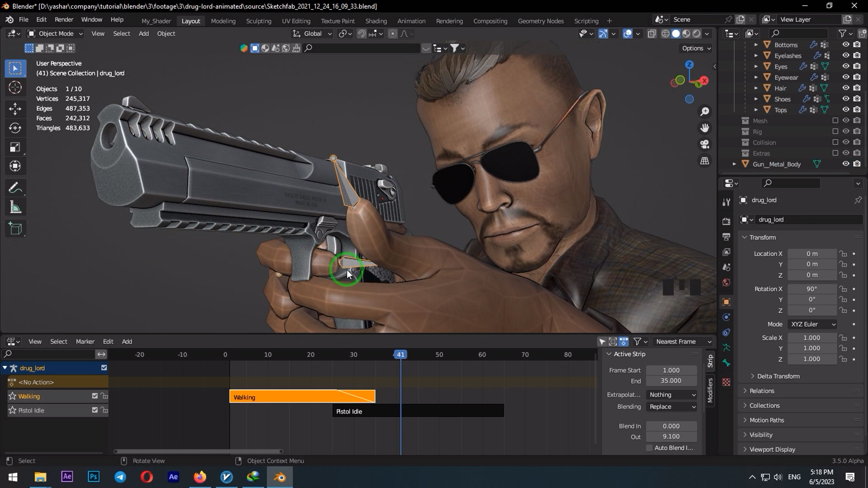Hide the Eyes collection in the outliner

[x=845, y=66]
